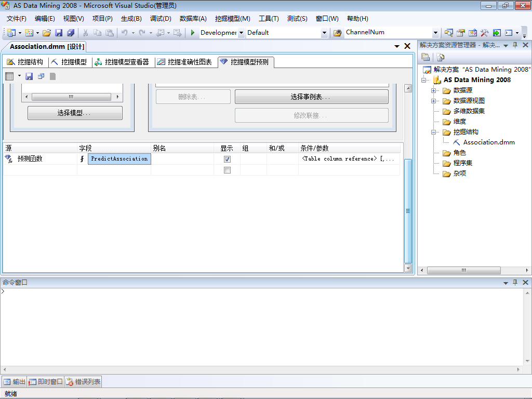Click the designer vertical scrollbar thumb
The height and width of the screenshot is (399, 532).
tap(408, 211)
